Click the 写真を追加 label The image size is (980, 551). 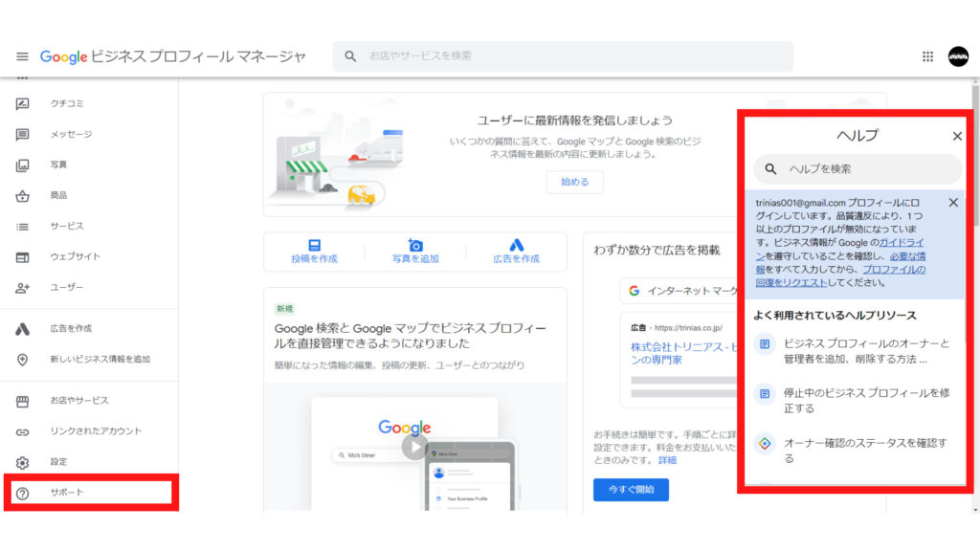pyautogui.click(x=415, y=258)
